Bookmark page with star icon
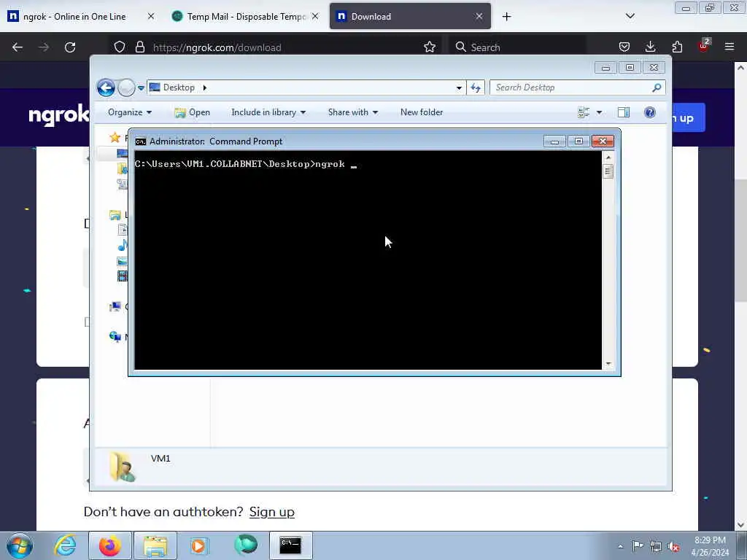 (429, 47)
